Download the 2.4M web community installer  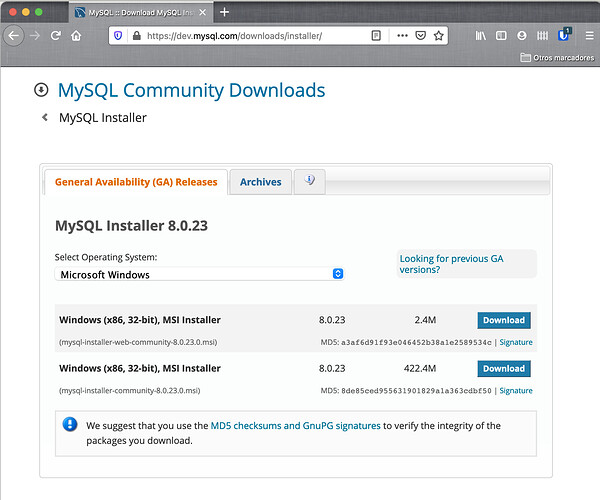coord(504,320)
